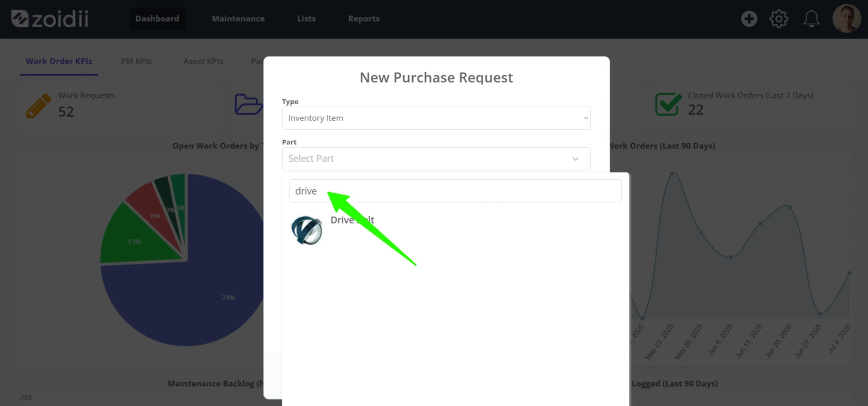868x406 pixels.
Task: Open the Reports menu
Action: click(364, 18)
